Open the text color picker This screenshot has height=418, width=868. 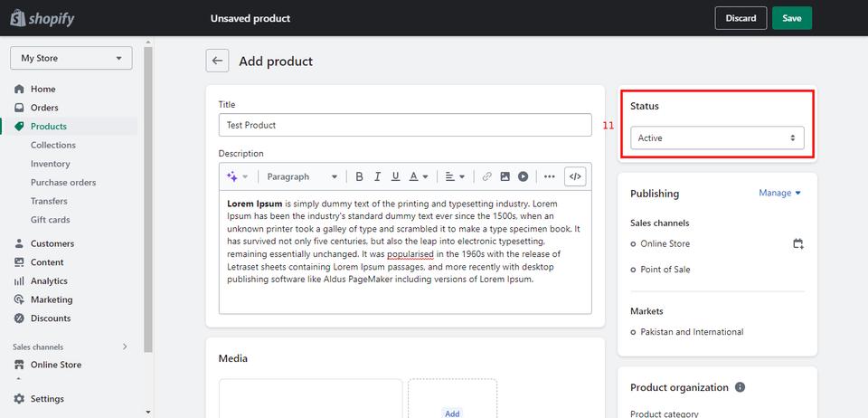[x=419, y=176]
